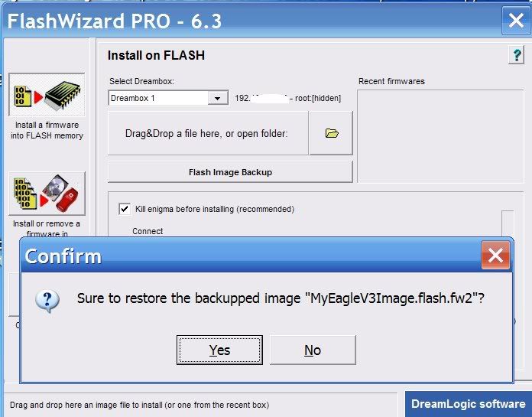Decline restore by clicking No

click(313, 350)
